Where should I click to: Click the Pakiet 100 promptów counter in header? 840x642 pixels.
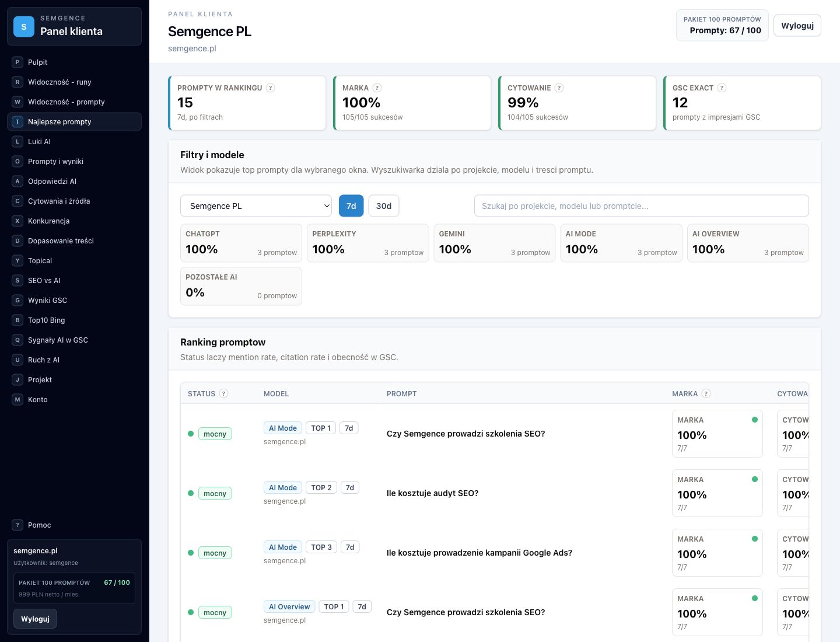[722, 26]
